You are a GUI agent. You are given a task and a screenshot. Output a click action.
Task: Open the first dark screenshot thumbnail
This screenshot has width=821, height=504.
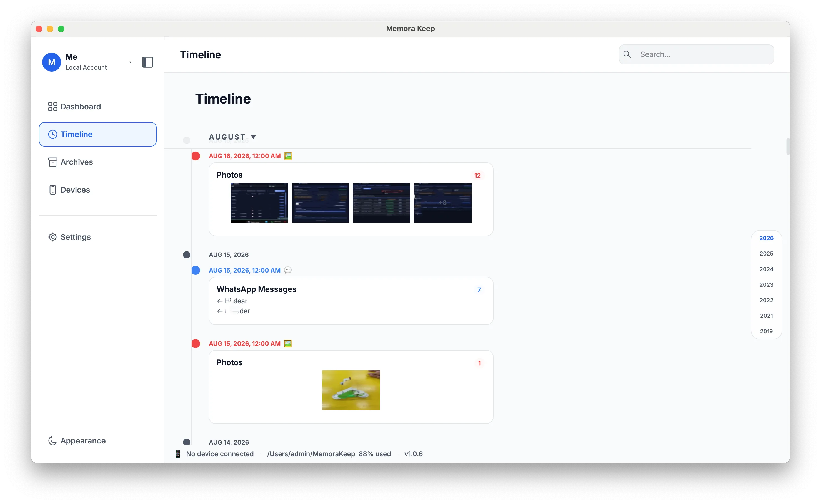click(259, 203)
